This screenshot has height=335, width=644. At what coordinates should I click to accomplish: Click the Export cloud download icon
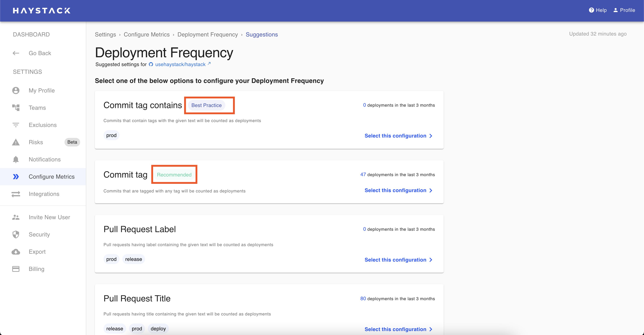16,252
